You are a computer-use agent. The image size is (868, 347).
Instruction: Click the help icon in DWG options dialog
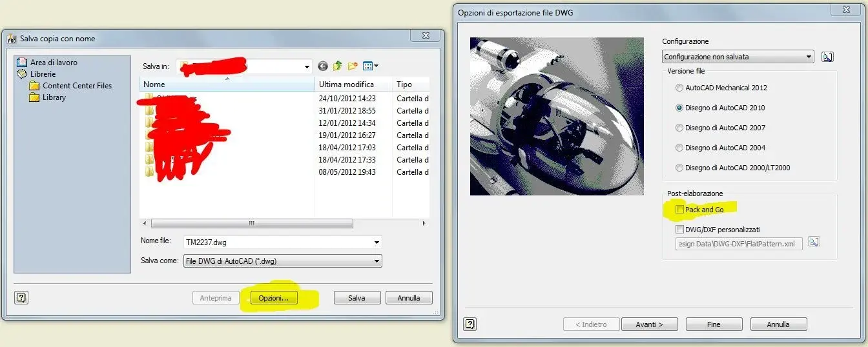tap(470, 324)
